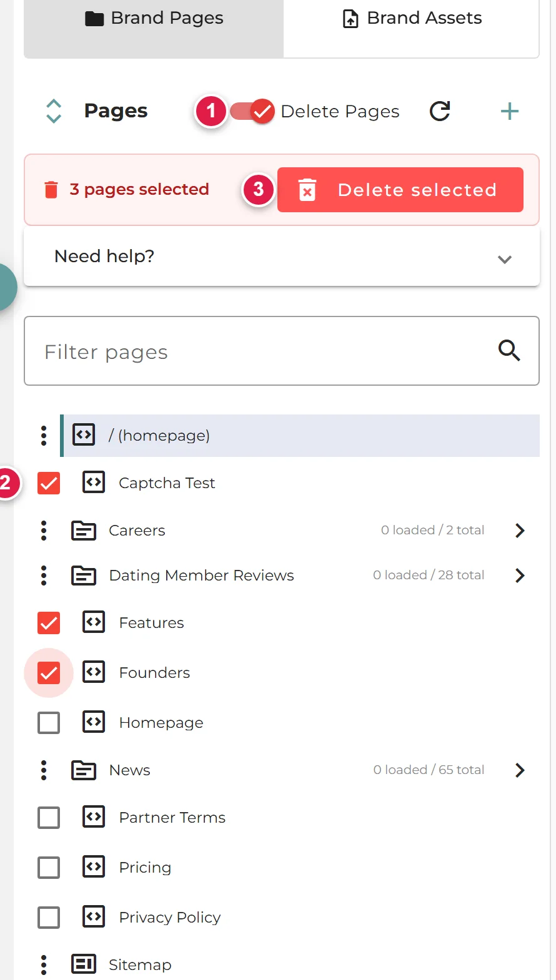
Task: Click the Sitemap icon
Action: (x=84, y=964)
